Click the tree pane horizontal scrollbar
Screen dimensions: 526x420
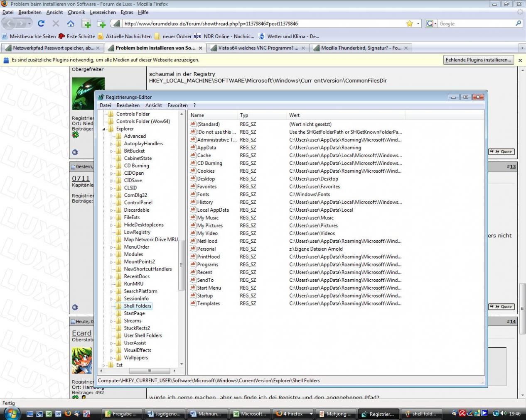[149, 371]
